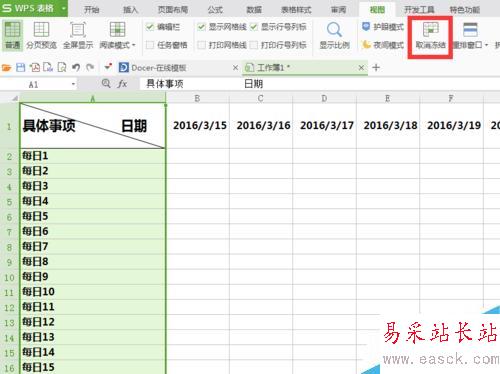Expand the 重排窗口 dropdown arrow

(x=486, y=45)
